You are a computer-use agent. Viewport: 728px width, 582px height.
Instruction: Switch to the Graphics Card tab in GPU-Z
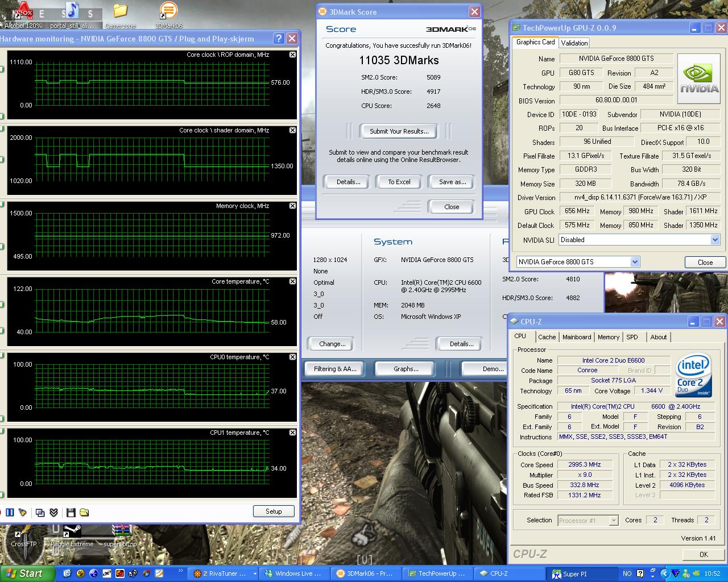[x=535, y=42]
